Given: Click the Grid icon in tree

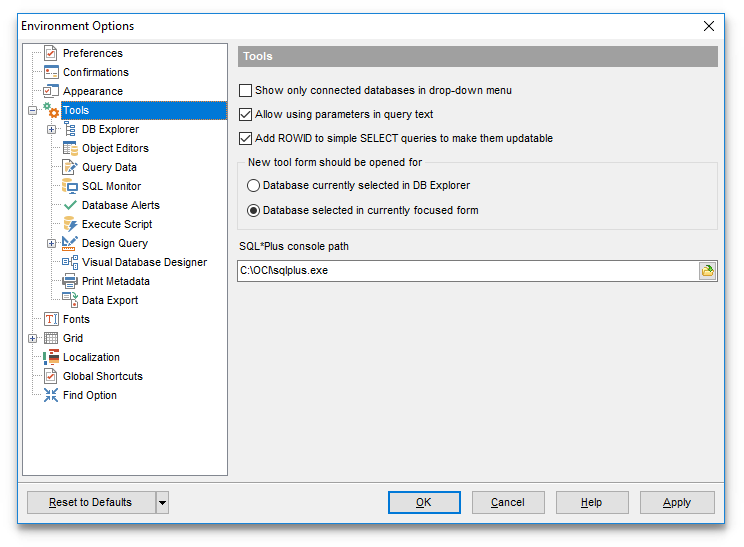Looking at the screenshot, I should (x=51, y=338).
